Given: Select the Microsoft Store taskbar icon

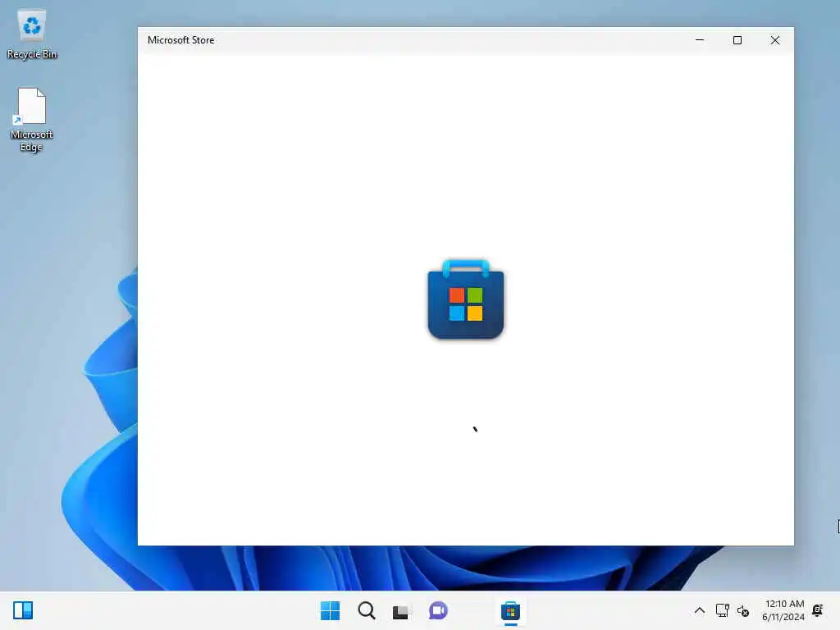Looking at the screenshot, I should pos(510,610).
